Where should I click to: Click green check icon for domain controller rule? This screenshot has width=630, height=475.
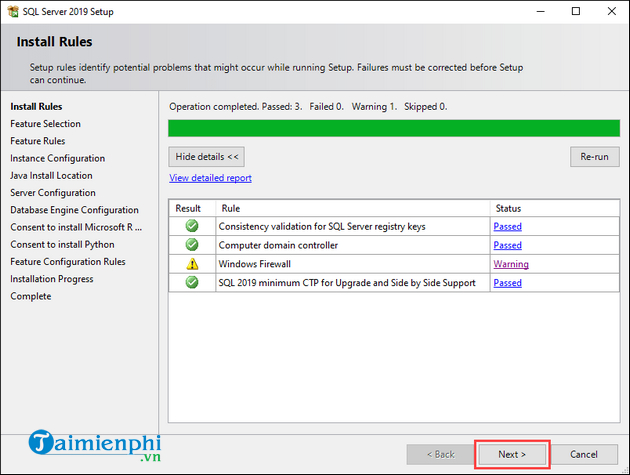point(192,244)
